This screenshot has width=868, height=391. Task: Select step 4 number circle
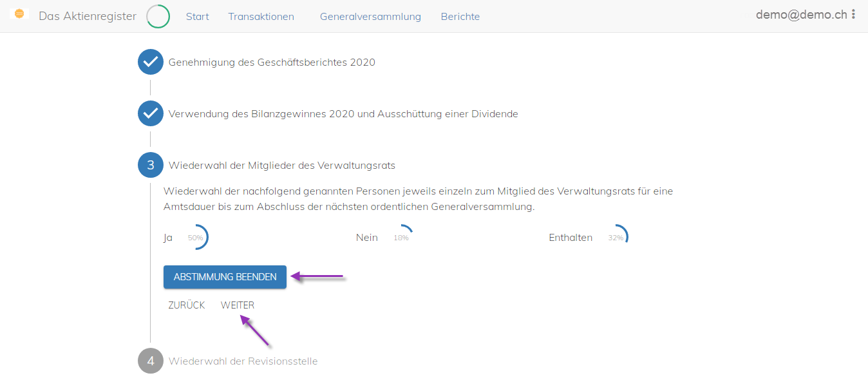point(151,361)
